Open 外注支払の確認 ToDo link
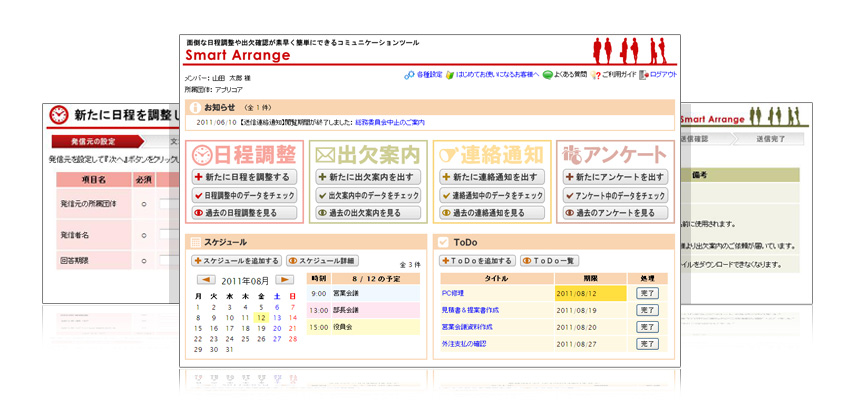This screenshot has width=860, height=400. (x=463, y=343)
